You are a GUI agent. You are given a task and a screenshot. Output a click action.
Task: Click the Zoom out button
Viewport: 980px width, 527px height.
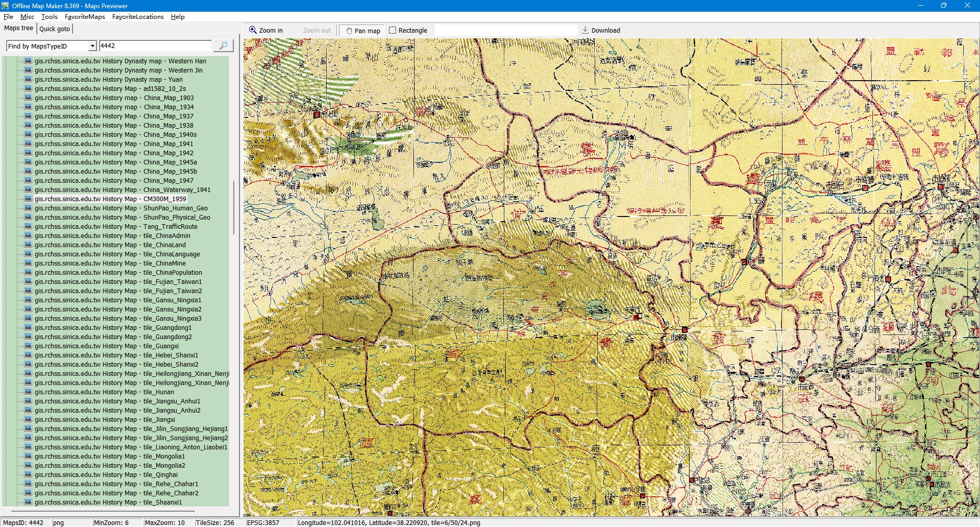[x=316, y=31]
